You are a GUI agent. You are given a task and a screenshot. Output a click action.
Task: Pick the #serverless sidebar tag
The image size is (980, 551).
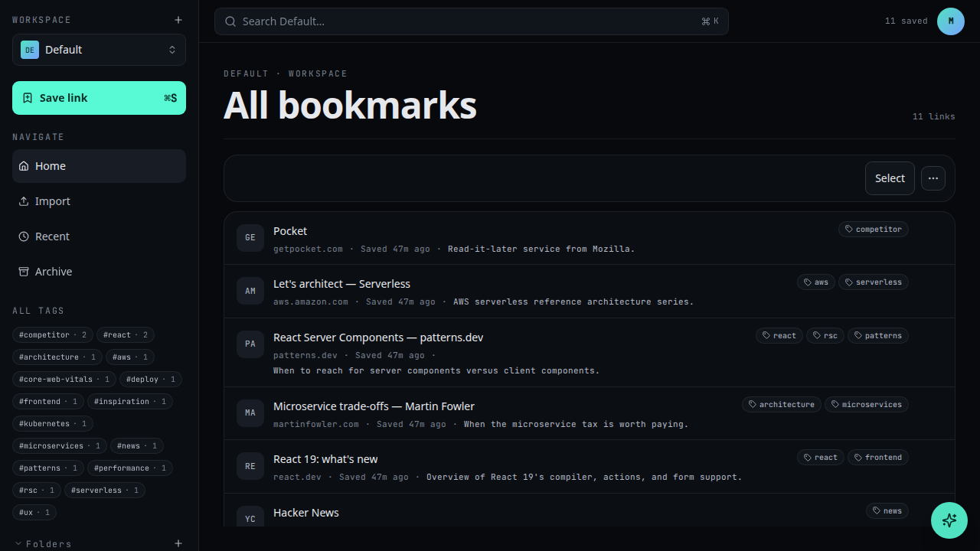coord(105,491)
